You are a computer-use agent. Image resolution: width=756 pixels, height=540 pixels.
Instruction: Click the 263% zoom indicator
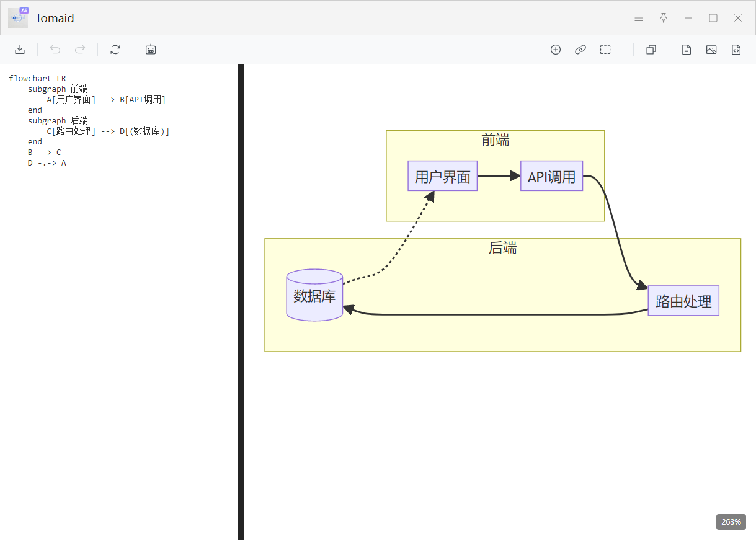[x=731, y=522]
